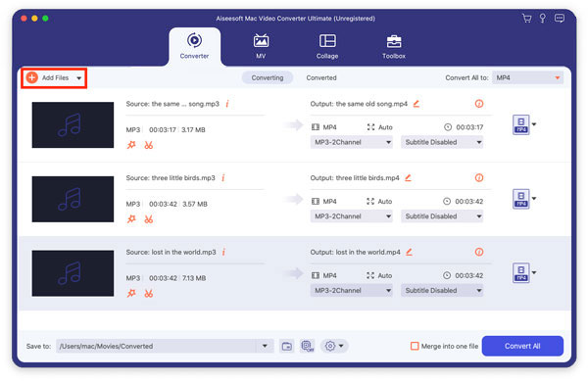
Task: Open the shopping cart icon in title bar
Action: (526, 19)
